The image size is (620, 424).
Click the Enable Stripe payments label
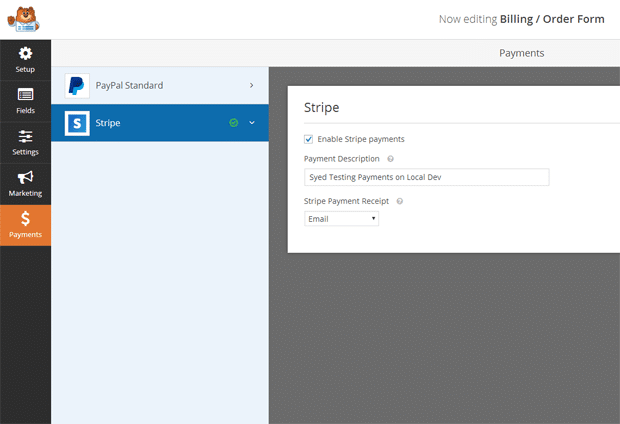coord(361,139)
